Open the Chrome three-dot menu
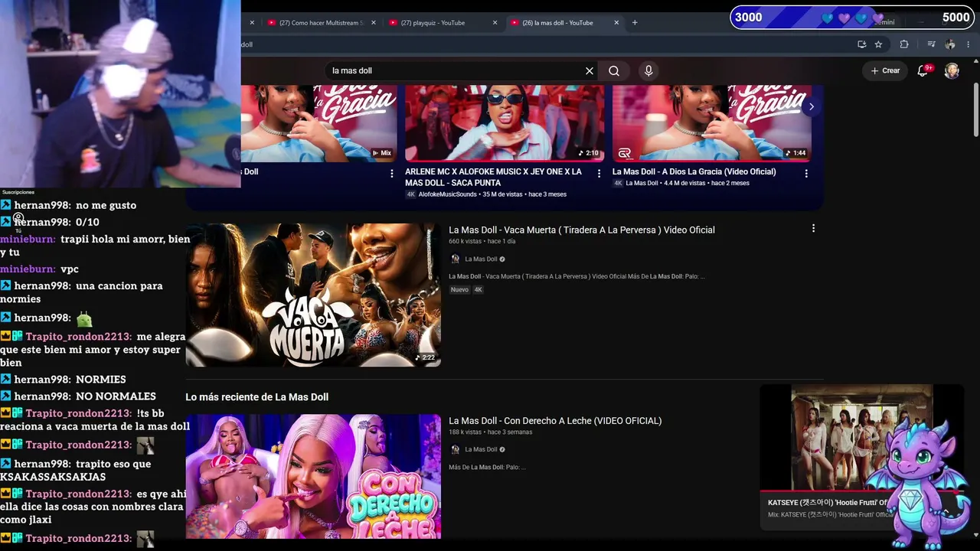 pyautogui.click(x=970, y=44)
